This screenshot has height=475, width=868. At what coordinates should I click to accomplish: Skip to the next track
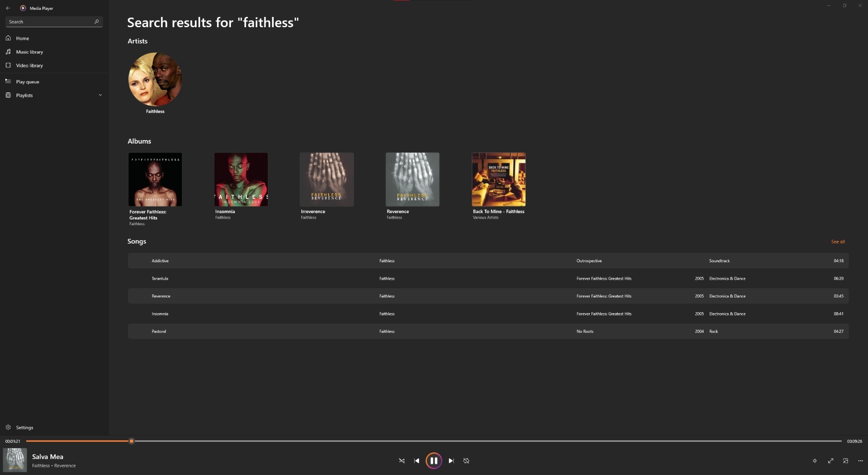pyautogui.click(x=451, y=461)
